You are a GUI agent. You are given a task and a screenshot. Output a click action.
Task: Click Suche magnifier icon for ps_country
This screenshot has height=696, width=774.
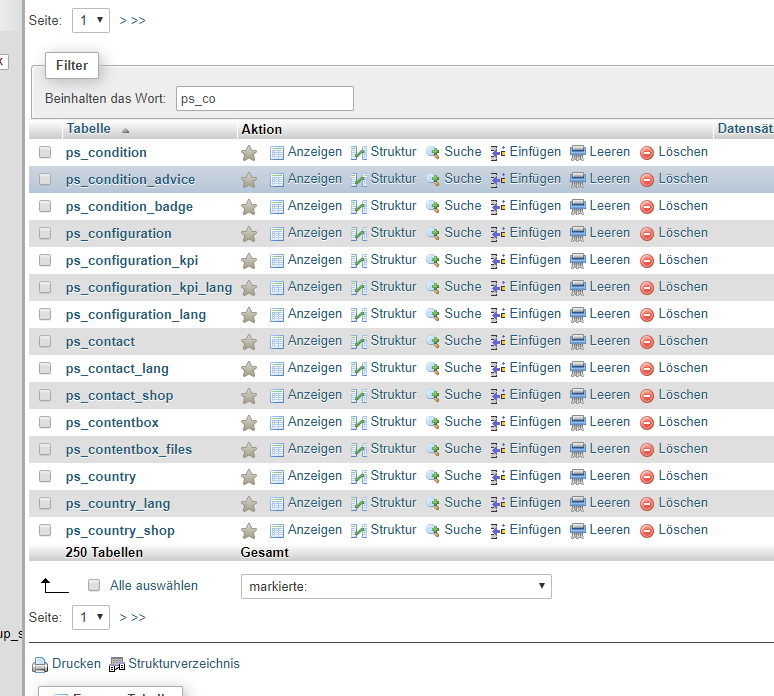coord(432,476)
